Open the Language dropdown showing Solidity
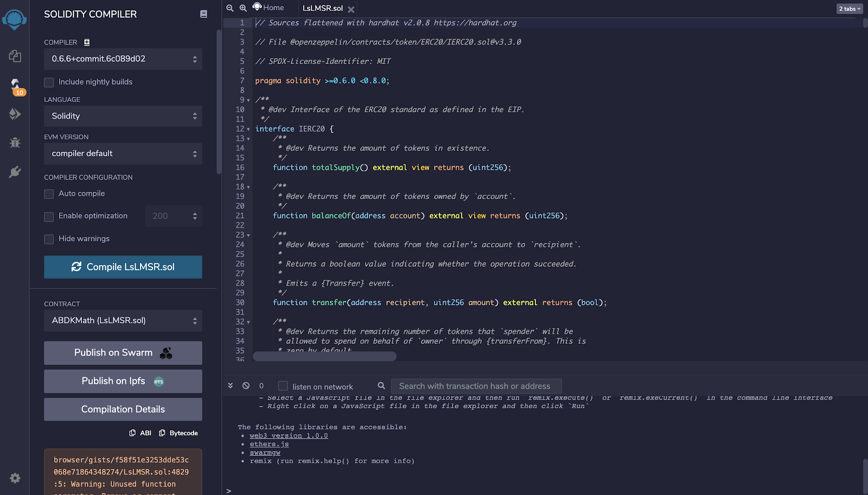 [x=123, y=116]
